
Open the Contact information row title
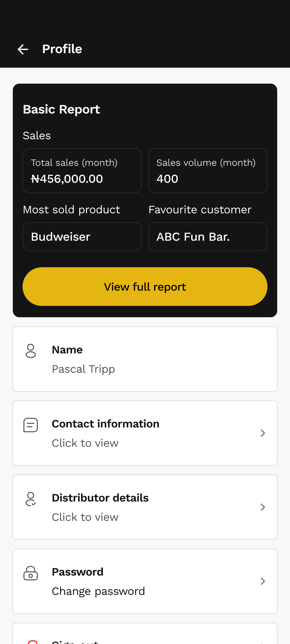105,424
